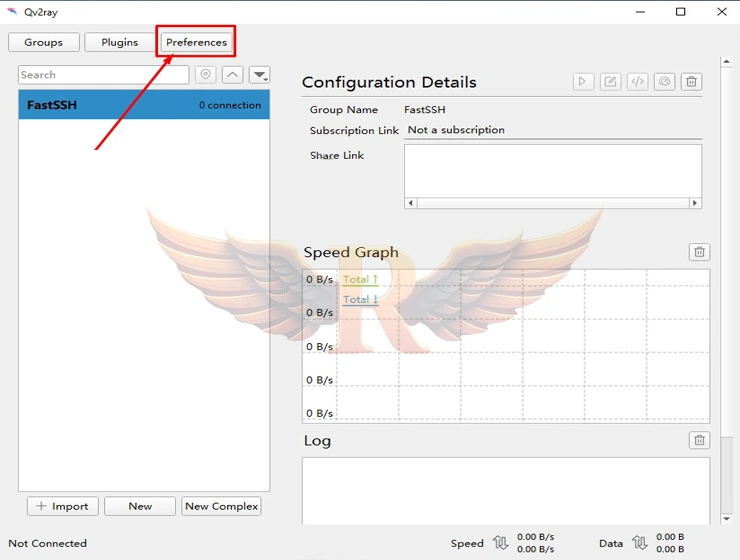Click the Share Link horizontal scrollbar right arrow
Image resolution: width=740 pixels, height=560 pixels.
click(695, 203)
